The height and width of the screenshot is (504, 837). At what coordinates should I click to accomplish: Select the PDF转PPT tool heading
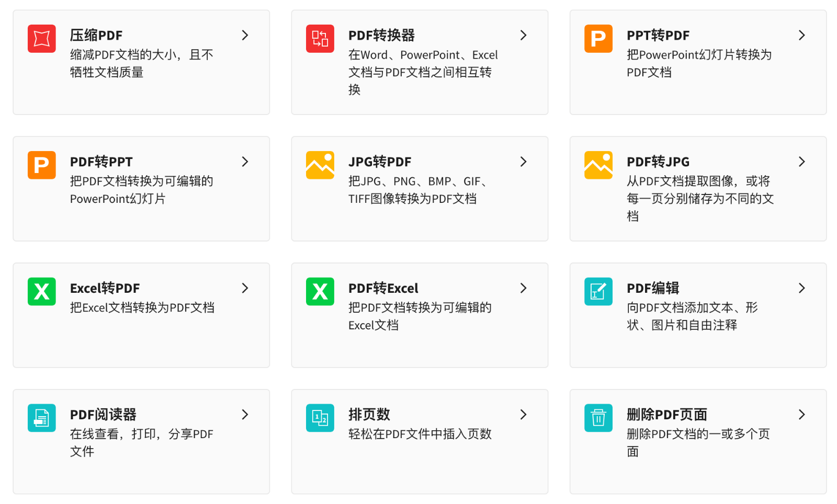pos(101,162)
